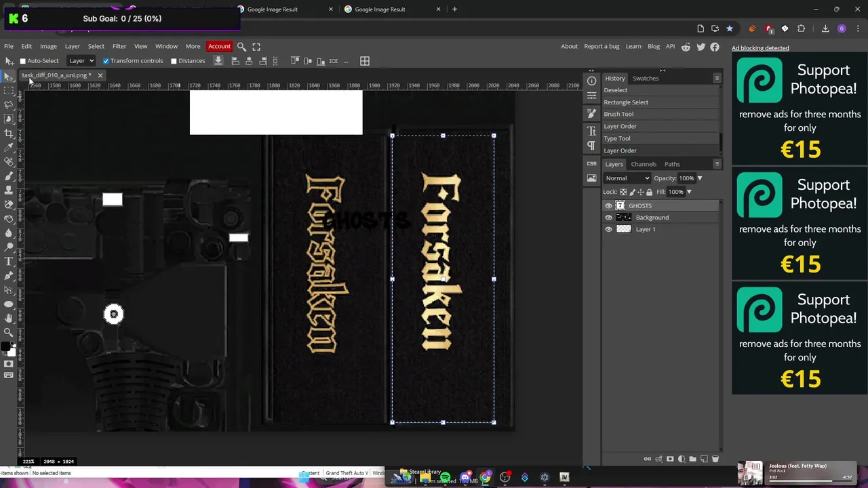
Task: Open the Filter menu
Action: coord(119,46)
